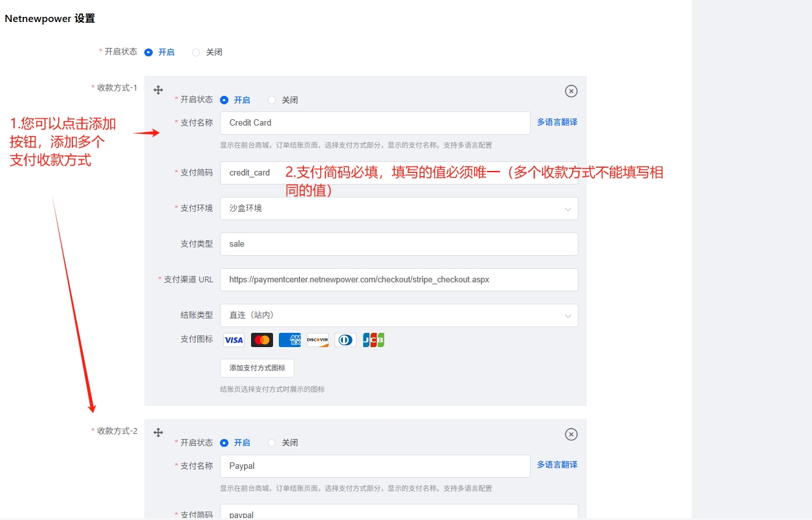Screen dimensions: 812x520
Task: Click the Discover payment icon
Action: 318,340
